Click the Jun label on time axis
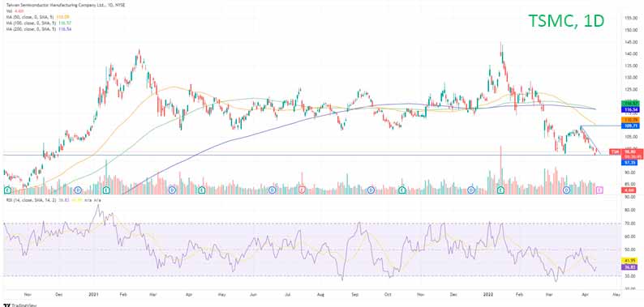Image resolution: width=644 pixels, height=307 pixels. tap(253, 294)
